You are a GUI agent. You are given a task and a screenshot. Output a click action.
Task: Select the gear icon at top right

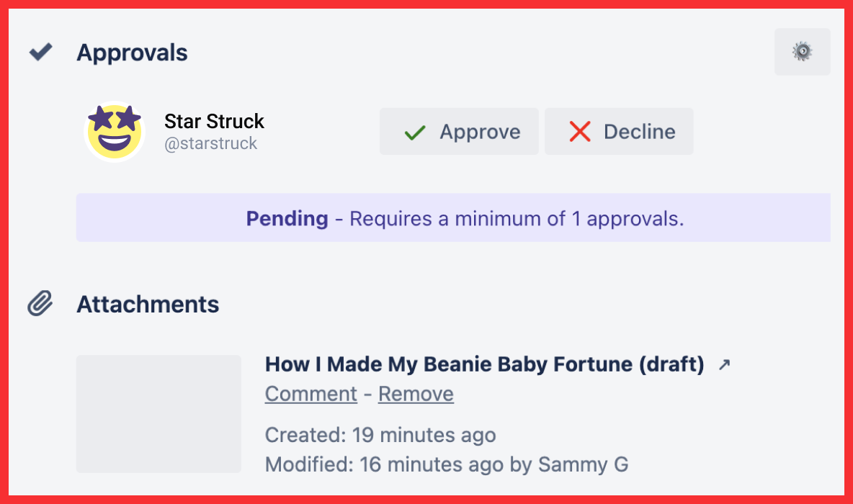[x=802, y=52]
